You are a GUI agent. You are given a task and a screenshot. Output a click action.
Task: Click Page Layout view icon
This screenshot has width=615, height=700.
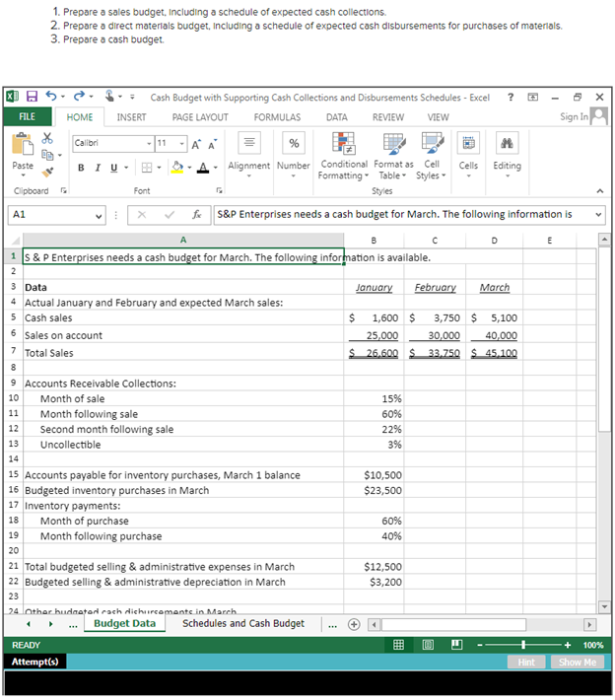point(428,645)
